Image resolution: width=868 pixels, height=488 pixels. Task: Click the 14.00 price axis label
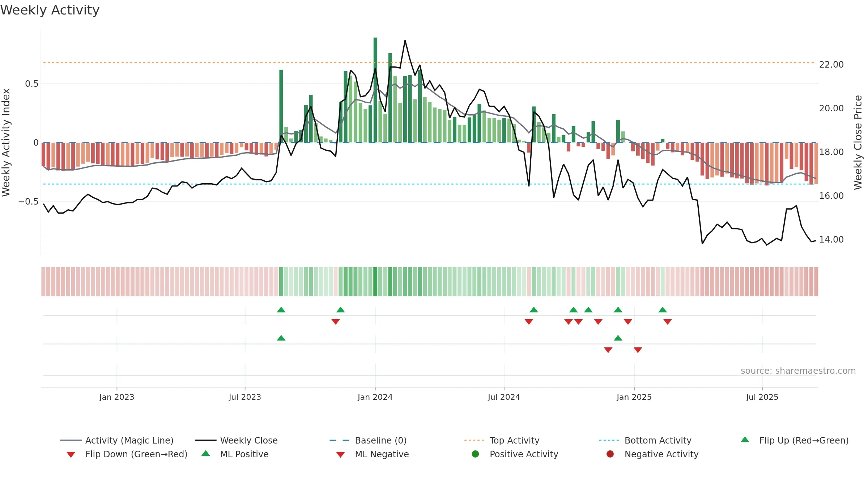click(x=831, y=239)
